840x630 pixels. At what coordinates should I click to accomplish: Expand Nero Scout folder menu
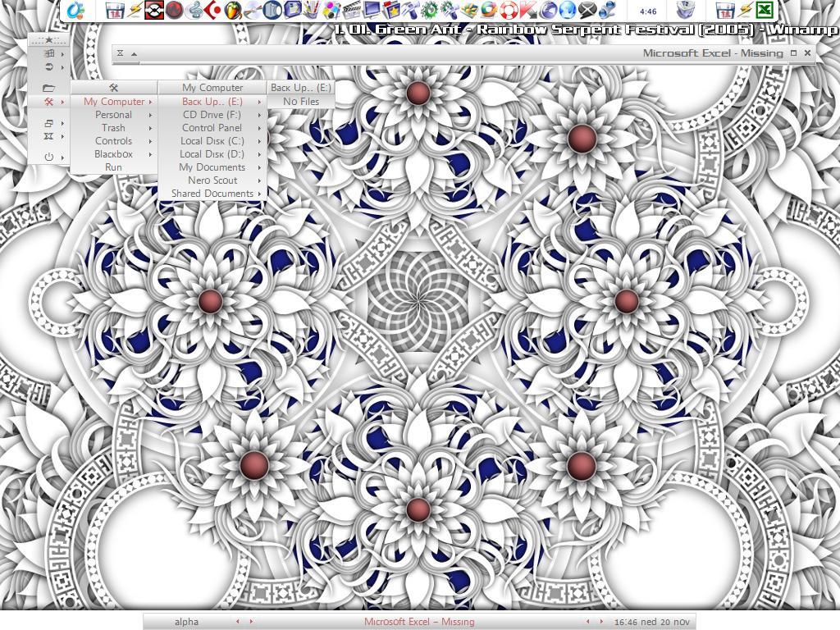click(212, 180)
